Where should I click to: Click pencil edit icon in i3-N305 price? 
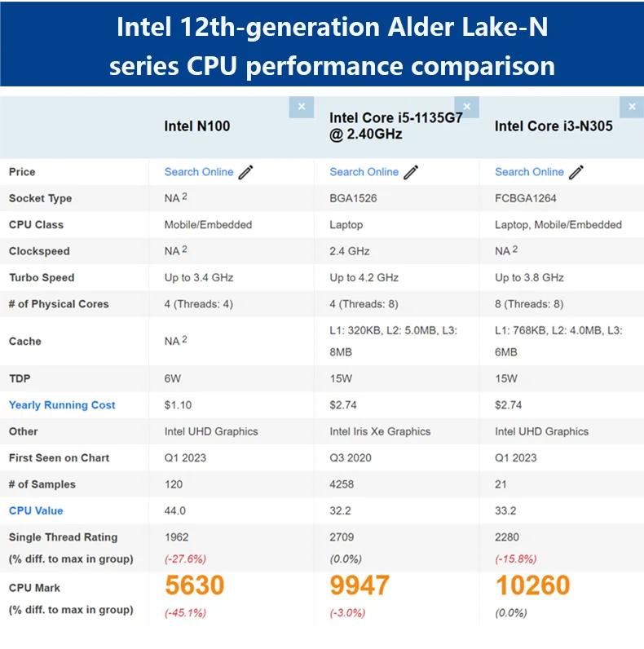576,172
